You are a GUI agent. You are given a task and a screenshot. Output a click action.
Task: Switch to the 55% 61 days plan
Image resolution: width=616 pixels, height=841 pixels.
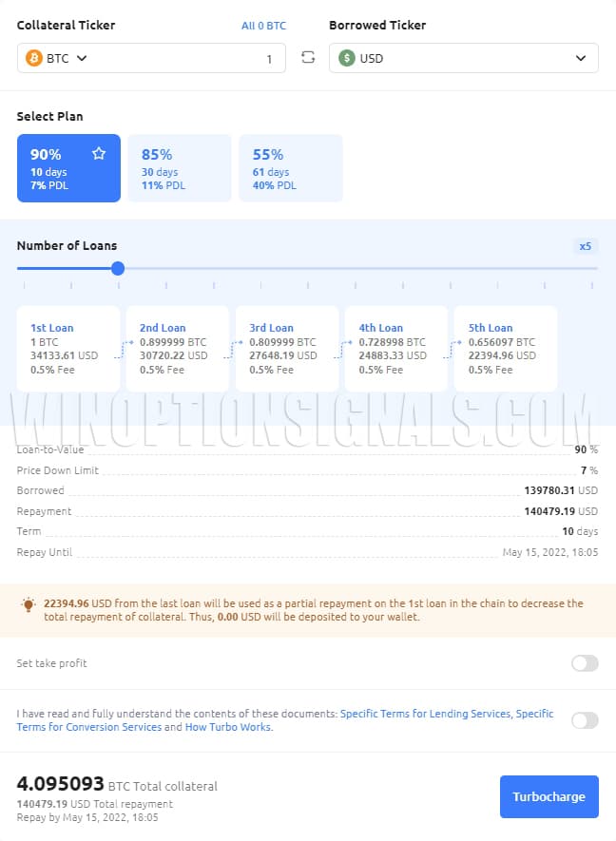point(290,167)
